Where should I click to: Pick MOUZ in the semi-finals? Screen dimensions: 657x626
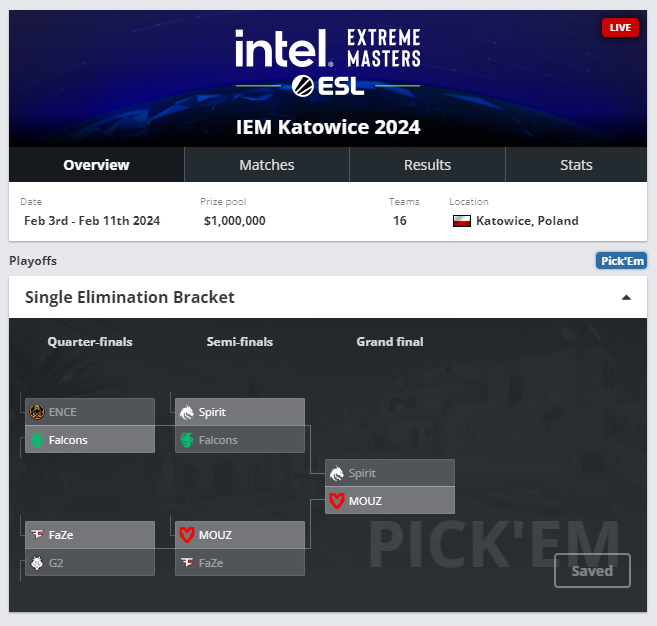click(x=240, y=535)
